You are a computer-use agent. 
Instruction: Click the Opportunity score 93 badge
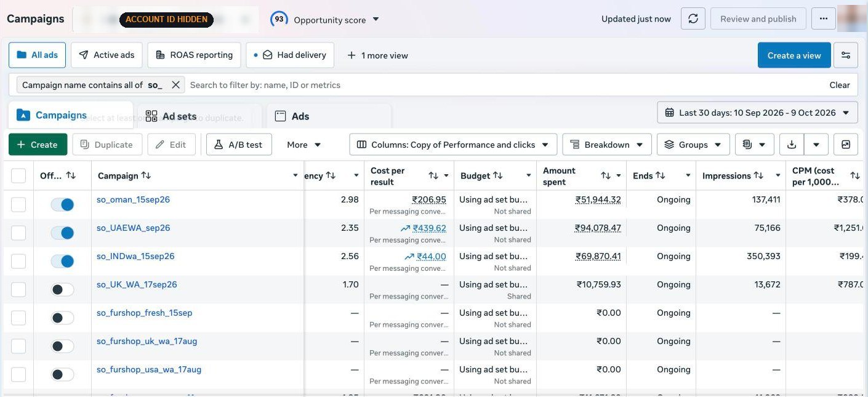[x=279, y=19]
